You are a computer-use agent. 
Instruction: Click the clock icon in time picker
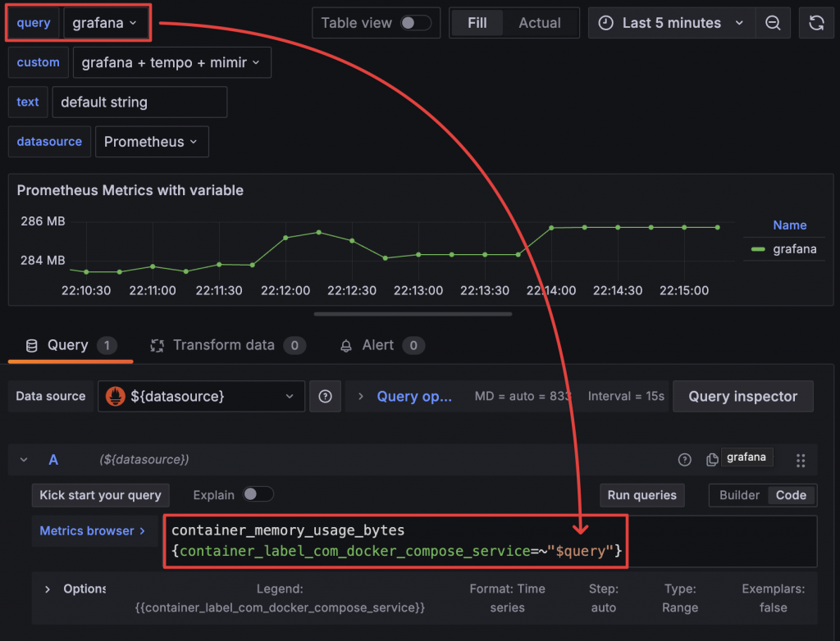(x=605, y=23)
